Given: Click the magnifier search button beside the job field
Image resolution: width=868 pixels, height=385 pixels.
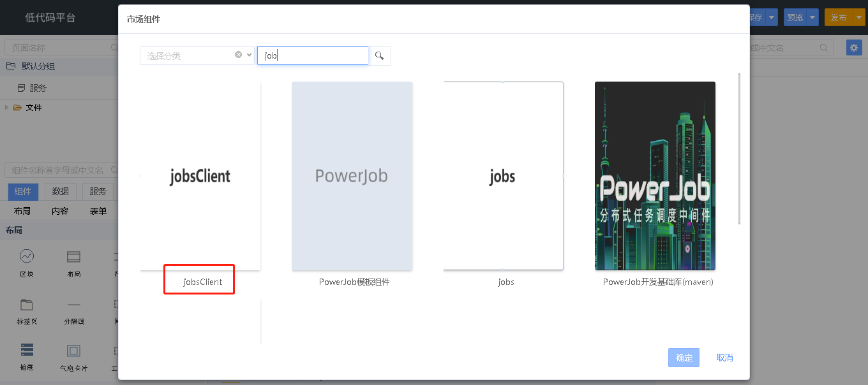Looking at the screenshot, I should tap(380, 56).
